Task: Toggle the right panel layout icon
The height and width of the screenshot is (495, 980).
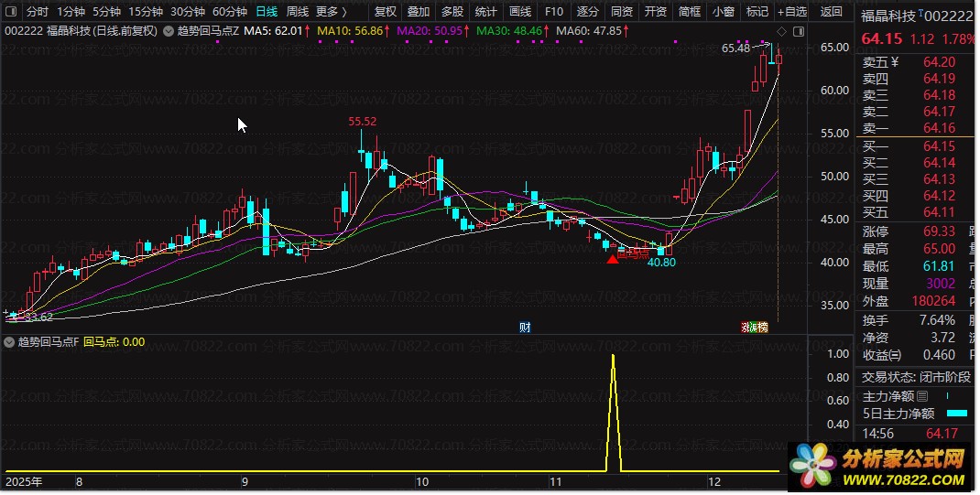Action: click(798, 32)
